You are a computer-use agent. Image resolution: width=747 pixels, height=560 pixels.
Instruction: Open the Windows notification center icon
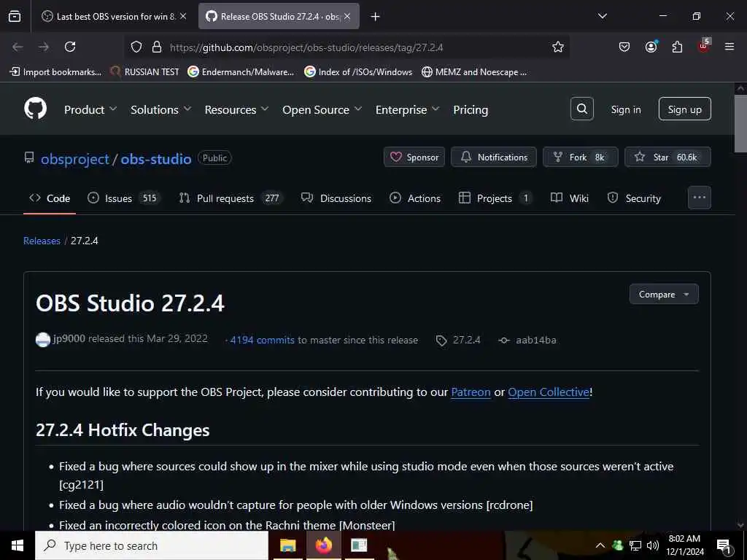tap(724, 546)
